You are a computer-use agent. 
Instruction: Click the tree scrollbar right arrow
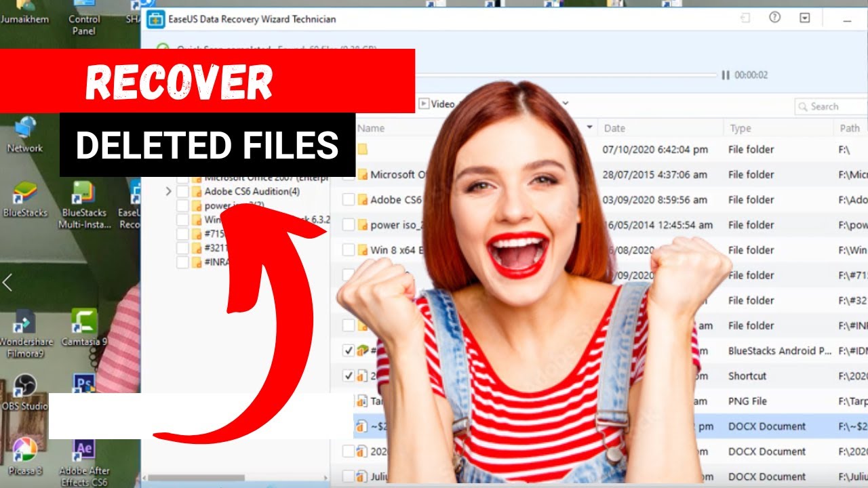point(324,477)
